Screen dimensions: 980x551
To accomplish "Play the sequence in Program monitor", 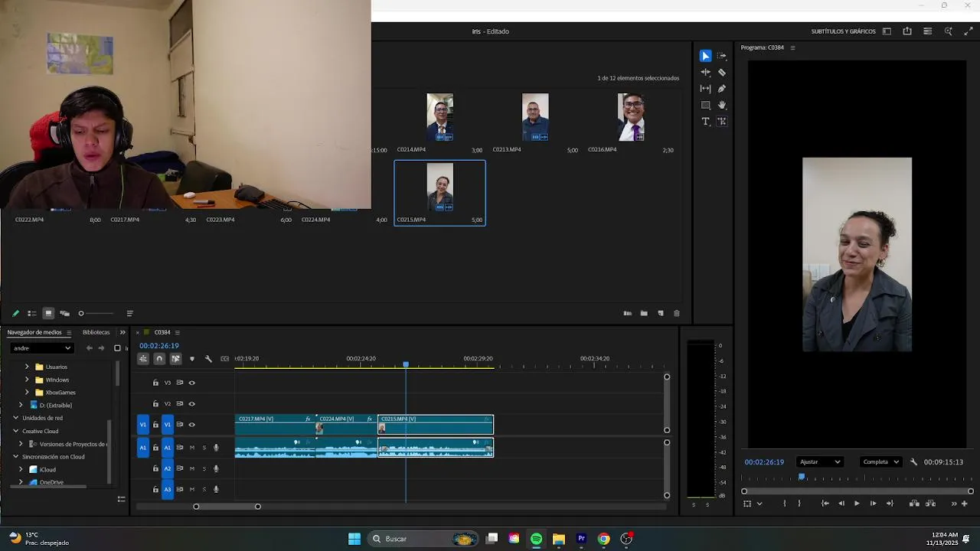I will coord(857,504).
